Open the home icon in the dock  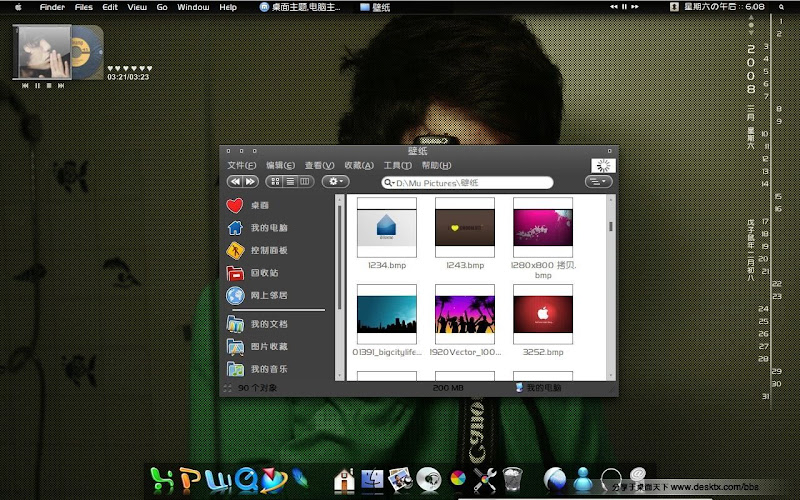[x=344, y=480]
